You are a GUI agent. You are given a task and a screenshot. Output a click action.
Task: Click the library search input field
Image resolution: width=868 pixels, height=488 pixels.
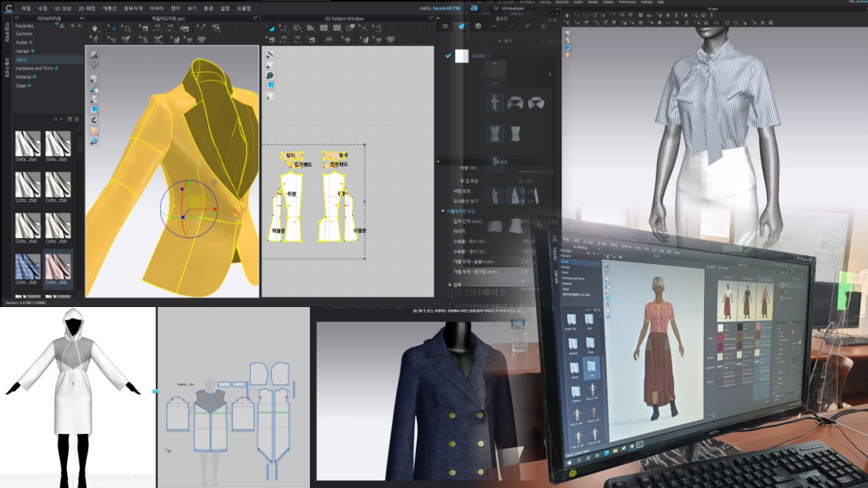[32, 119]
